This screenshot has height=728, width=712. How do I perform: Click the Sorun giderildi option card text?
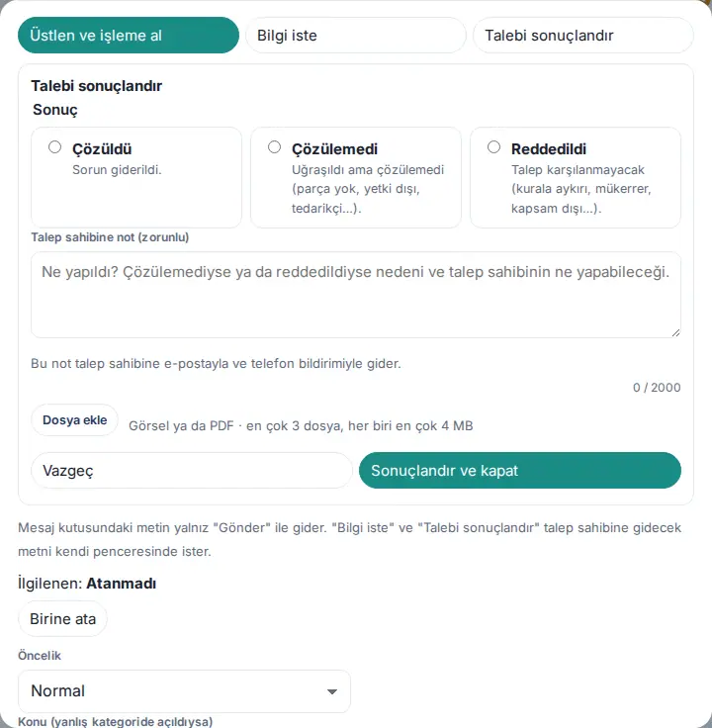click(x=117, y=170)
